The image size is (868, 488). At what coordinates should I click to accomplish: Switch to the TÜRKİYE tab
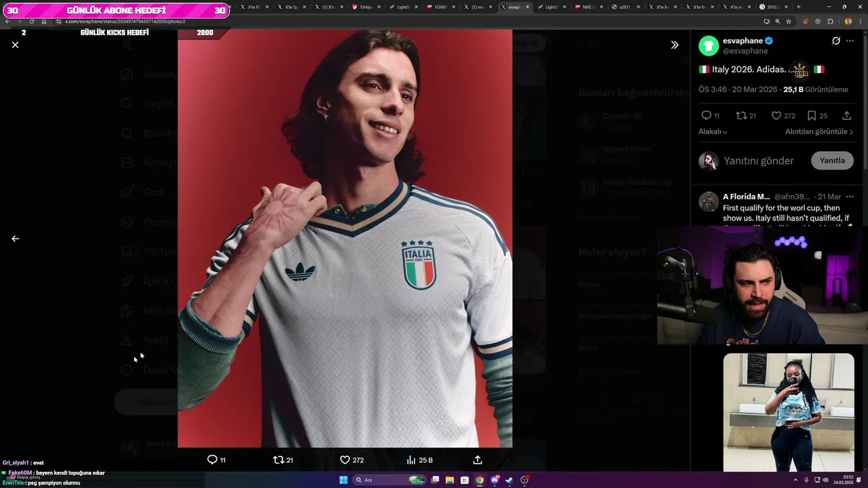[439, 7]
